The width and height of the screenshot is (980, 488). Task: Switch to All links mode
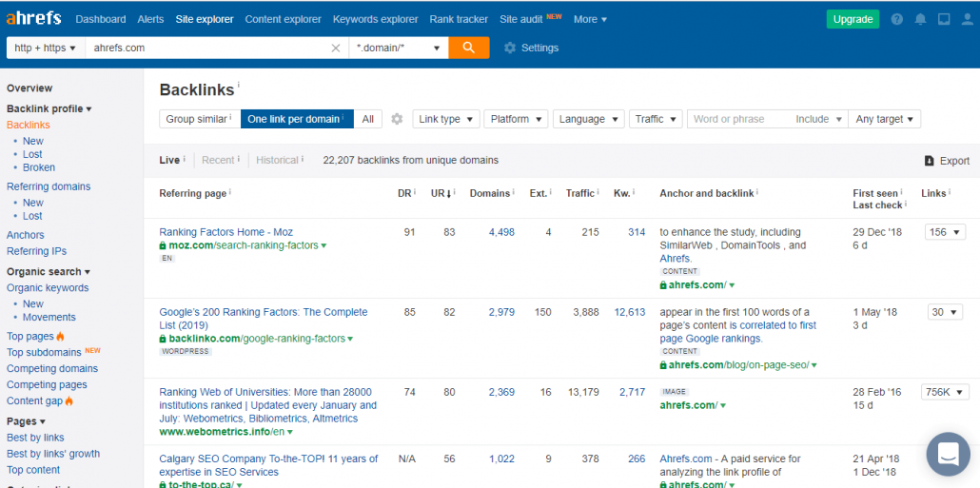coord(368,119)
